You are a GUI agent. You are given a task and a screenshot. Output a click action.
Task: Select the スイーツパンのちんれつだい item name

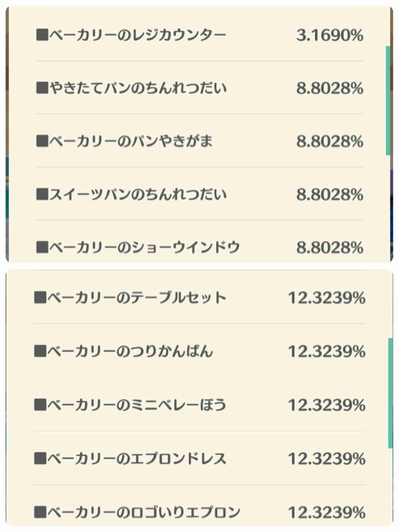click(138, 194)
